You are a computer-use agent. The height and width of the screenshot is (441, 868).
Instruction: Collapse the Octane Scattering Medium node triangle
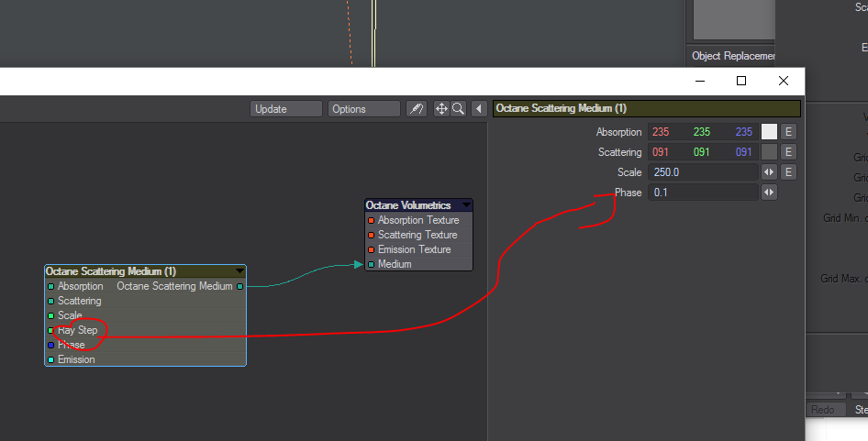[239, 271]
